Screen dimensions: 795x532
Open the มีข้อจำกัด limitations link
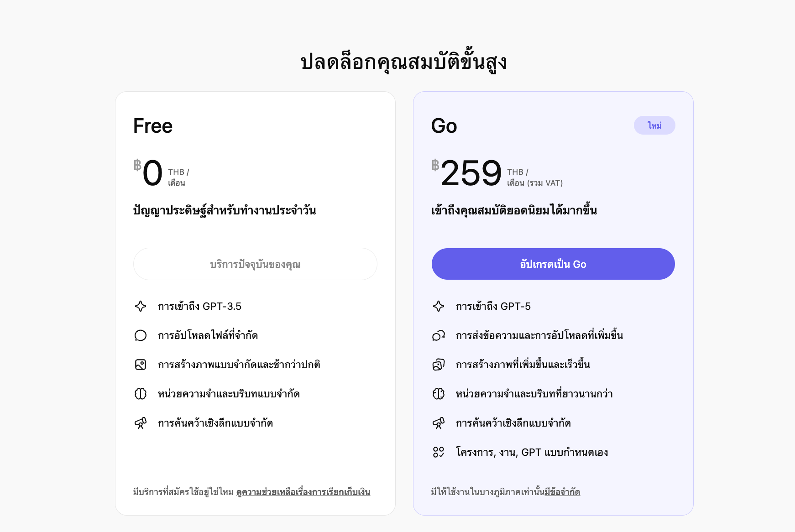coord(562,492)
